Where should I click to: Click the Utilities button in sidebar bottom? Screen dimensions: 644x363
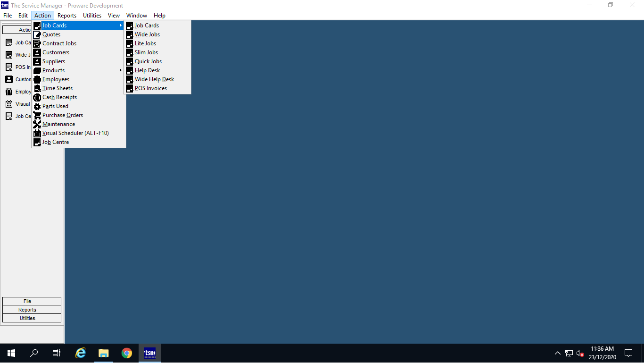32,318
